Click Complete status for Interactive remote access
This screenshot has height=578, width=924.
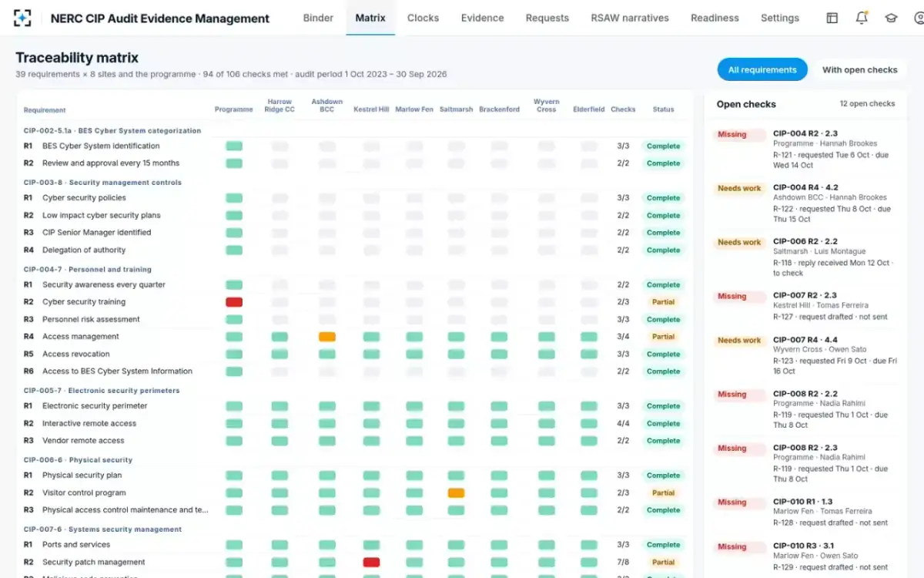[x=663, y=423]
